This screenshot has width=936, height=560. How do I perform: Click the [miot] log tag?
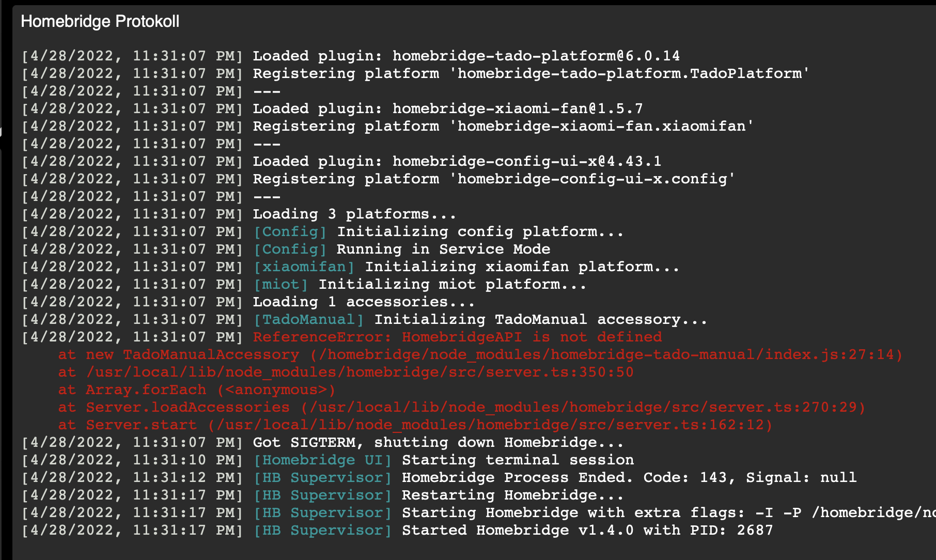[280, 284]
